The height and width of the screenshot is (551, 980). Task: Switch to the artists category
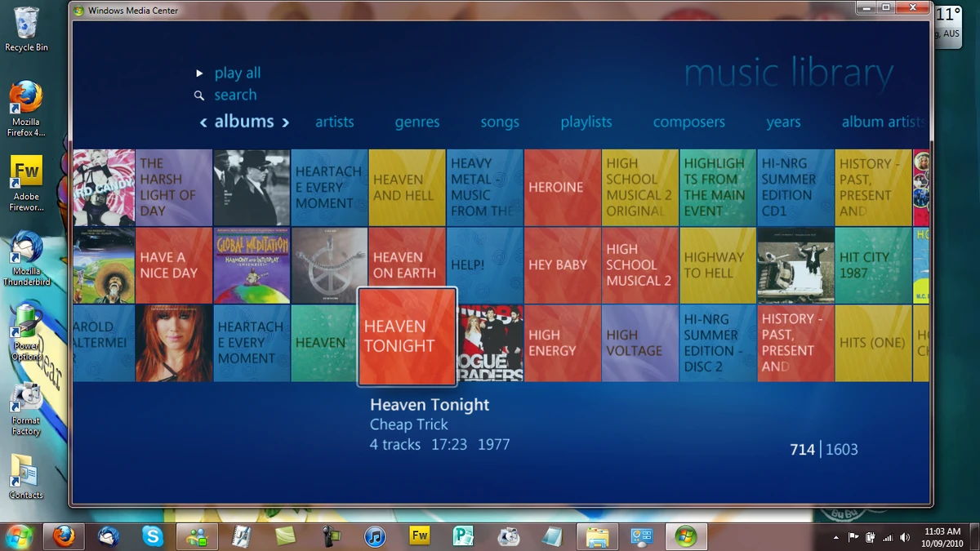coord(335,122)
